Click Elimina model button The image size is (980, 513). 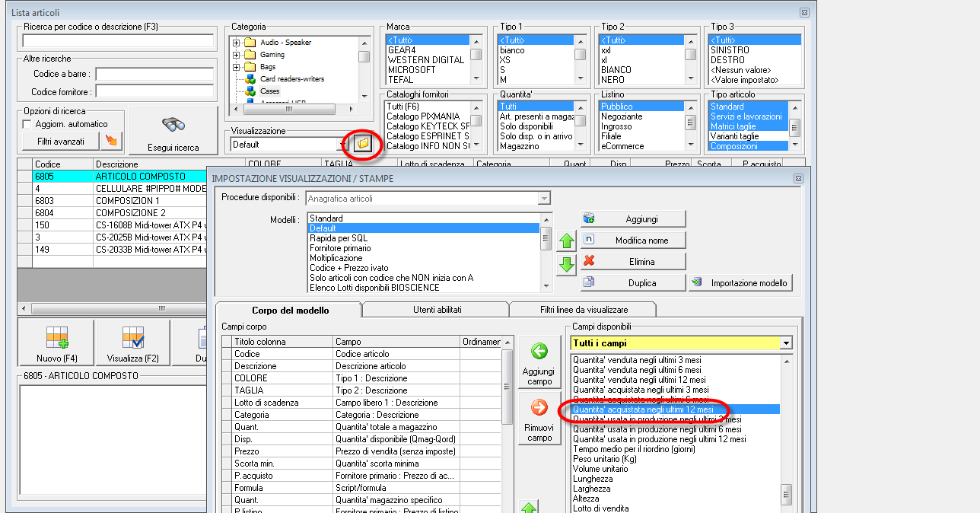[633, 261]
